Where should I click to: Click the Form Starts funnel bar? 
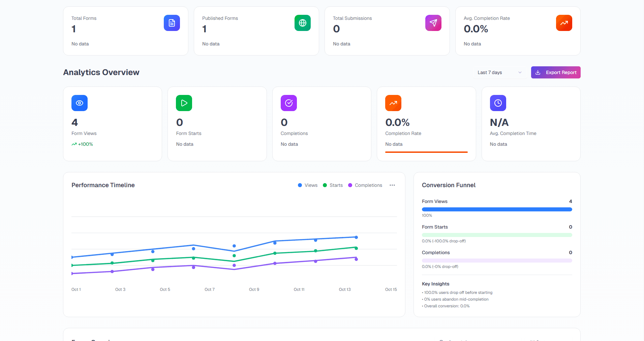pyautogui.click(x=497, y=235)
